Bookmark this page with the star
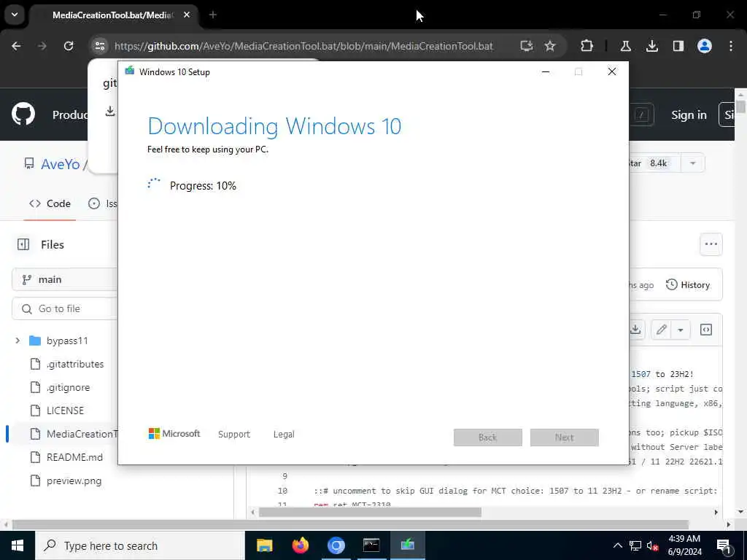Viewport: 747px width, 560px height. pos(550,46)
